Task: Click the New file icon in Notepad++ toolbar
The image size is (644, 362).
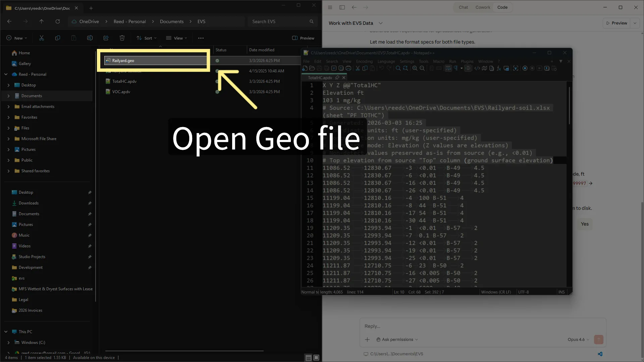Action: [x=305, y=68]
